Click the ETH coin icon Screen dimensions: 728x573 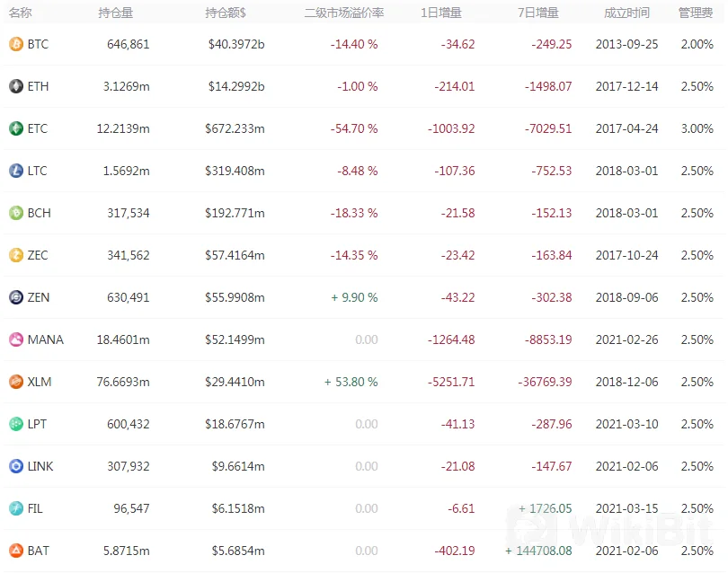click(16, 86)
